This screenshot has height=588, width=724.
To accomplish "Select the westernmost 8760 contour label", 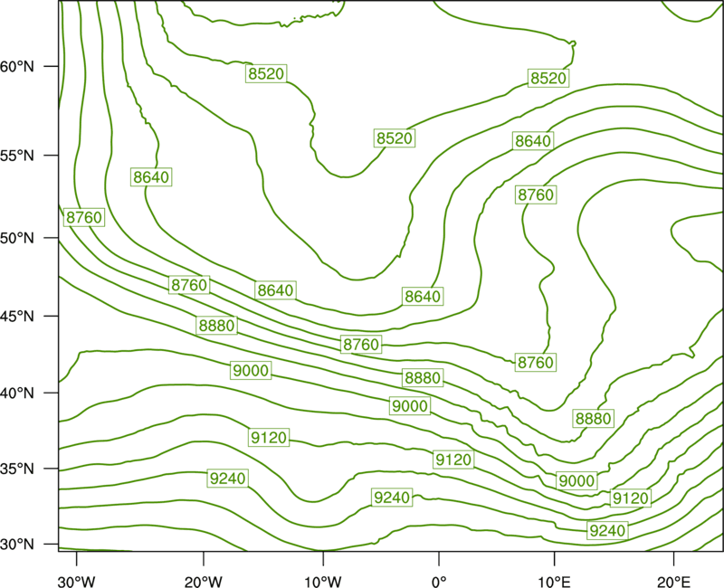I will [x=83, y=217].
